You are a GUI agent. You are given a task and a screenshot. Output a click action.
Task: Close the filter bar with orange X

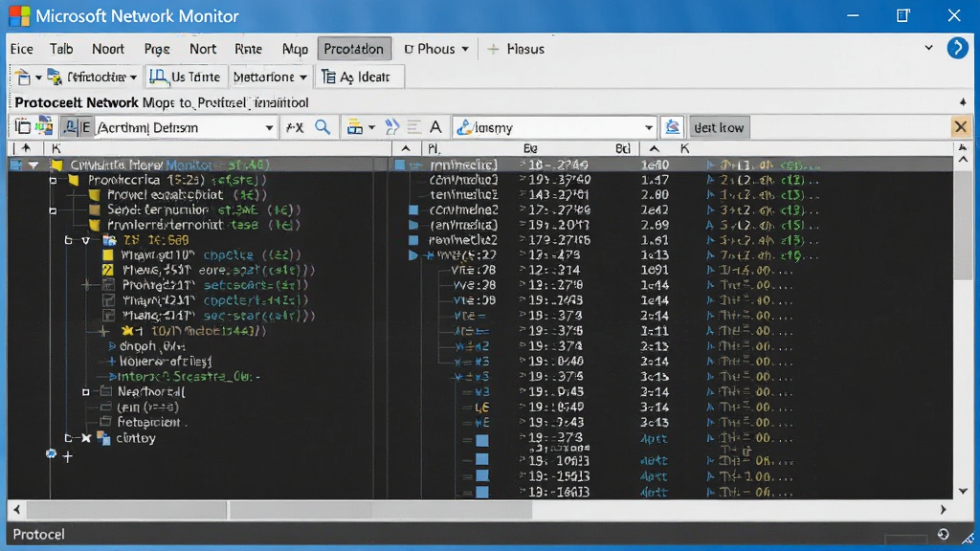click(x=961, y=127)
